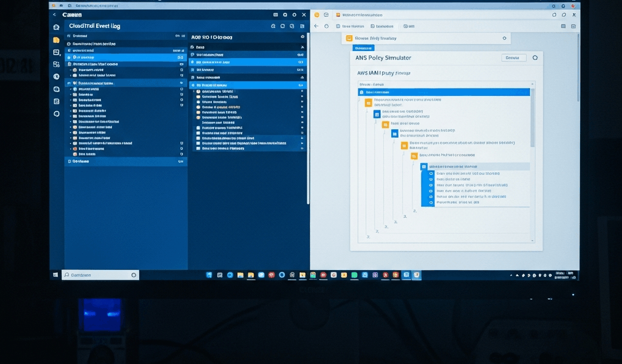Click the policy tree vertical scrollbar thumb
Image resolution: width=622 pixels, height=364 pixels.
pos(533,118)
